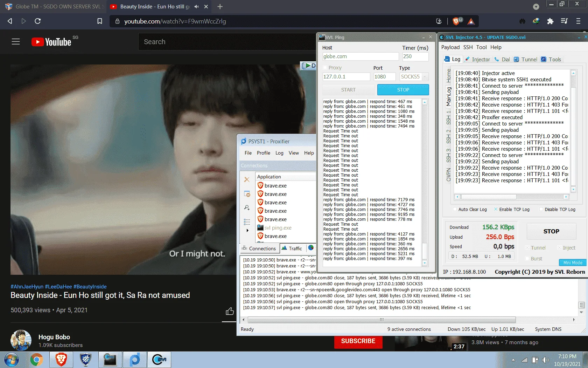Image resolution: width=588 pixels, height=368 pixels.
Task: Open the Profile menu in Proxifier
Action: click(x=264, y=153)
